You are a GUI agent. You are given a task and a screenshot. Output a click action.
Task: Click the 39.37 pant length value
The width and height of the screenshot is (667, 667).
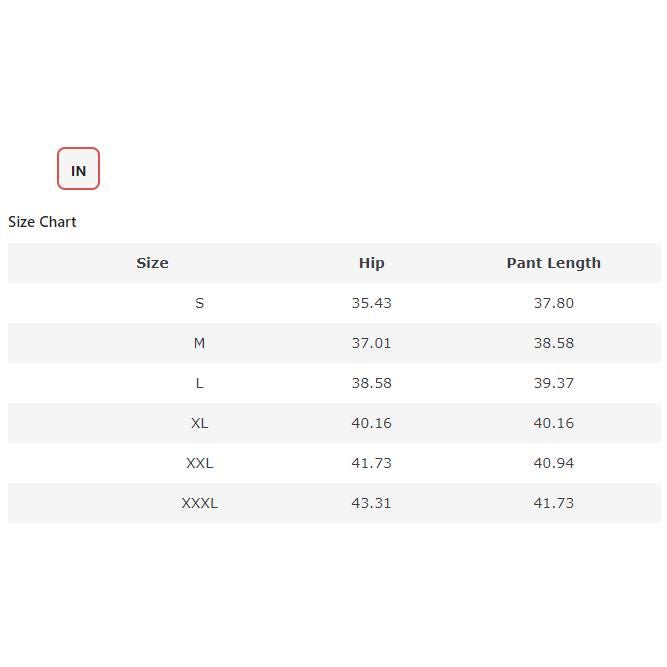pos(553,383)
